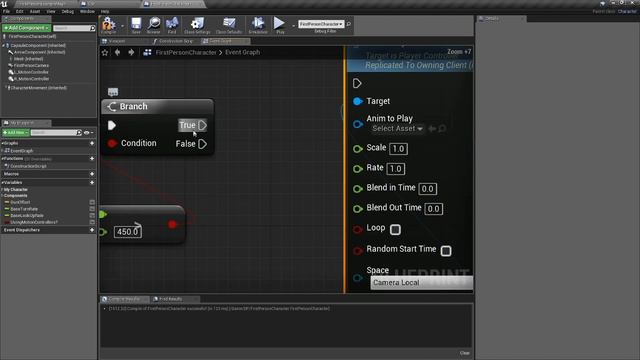This screenshot has height=360, width=640.
Task: Toggle visibility of UsingMotionControllers variable
Action: coord(92,222)
